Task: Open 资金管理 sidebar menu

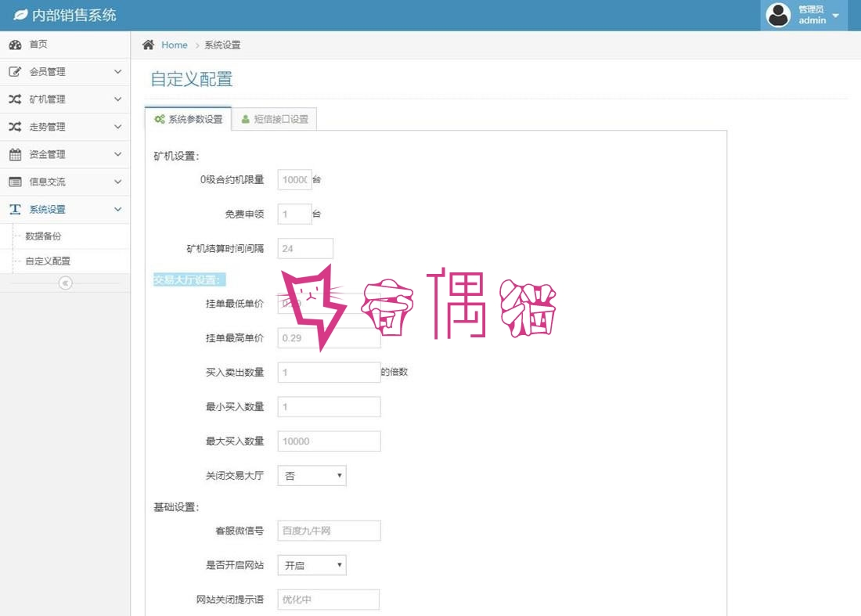Action: [x=65, y=154]
